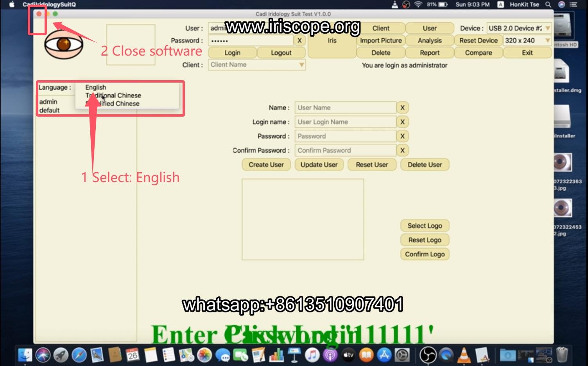The width and height of the screenshot is (588, 366).
Task: Open Finder from the dock
Action: tap(25, 355)
